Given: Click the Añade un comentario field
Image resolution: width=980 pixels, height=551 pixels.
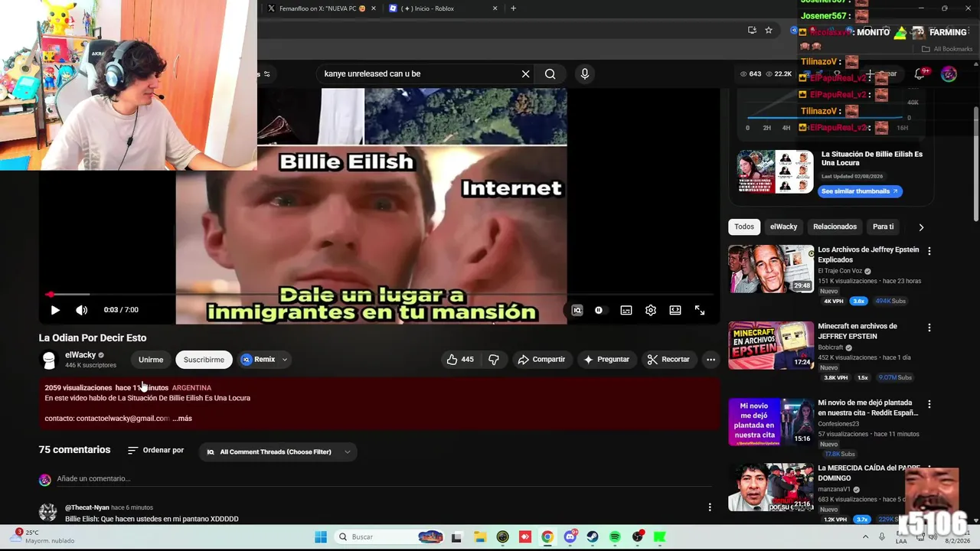Looking at the screenshot, I should (383, 479).
